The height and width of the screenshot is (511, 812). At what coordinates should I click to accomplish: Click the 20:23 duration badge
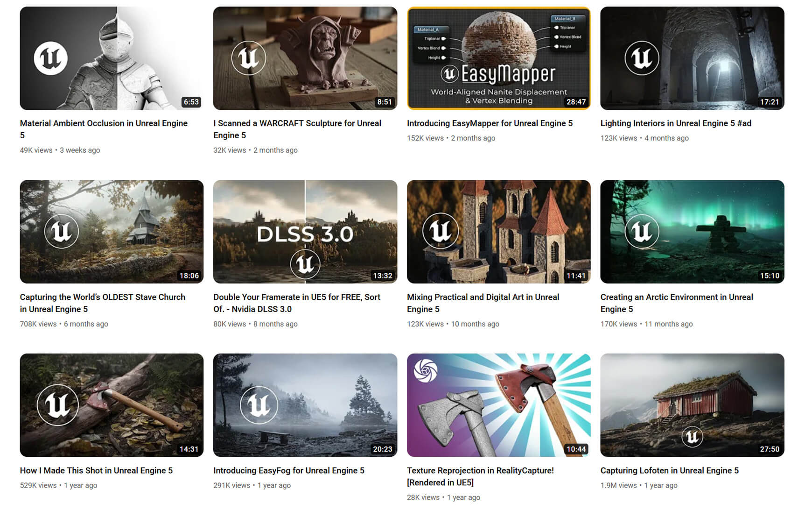[x=383, y=449]
